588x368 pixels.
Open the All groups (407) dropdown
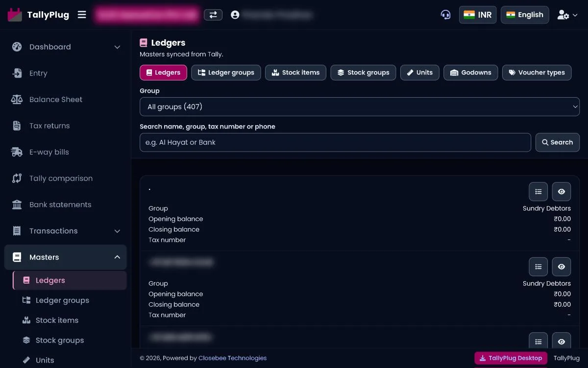click(360, 106)
